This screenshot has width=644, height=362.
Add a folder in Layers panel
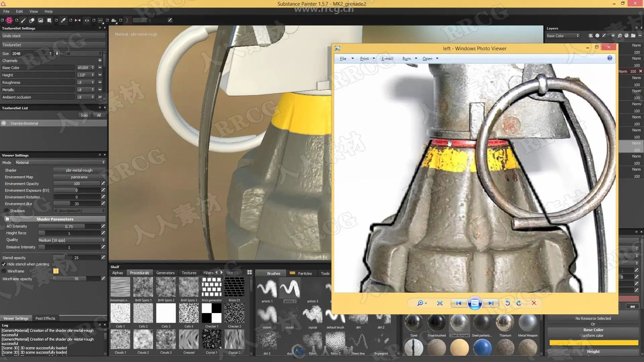point(633,36)
